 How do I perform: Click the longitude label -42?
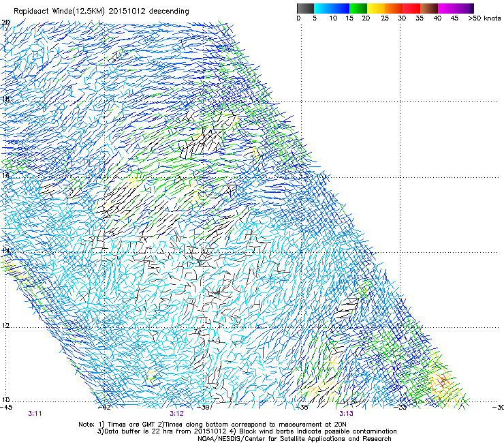(x=104, y=408)
